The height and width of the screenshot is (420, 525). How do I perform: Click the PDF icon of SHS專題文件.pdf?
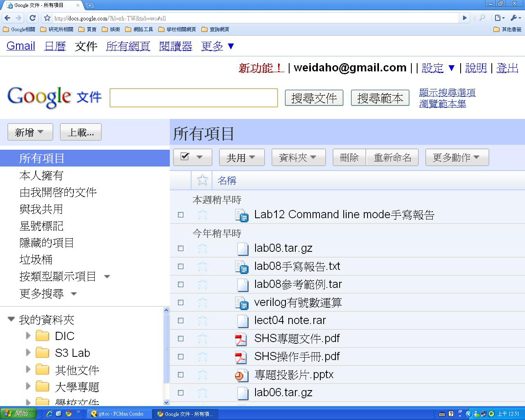click(241, 339)
